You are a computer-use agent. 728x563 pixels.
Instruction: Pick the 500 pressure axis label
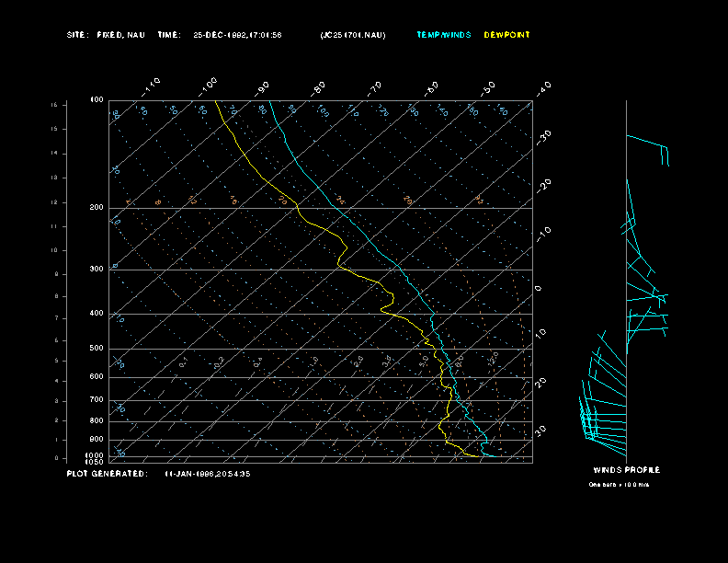tap(97, 349)
